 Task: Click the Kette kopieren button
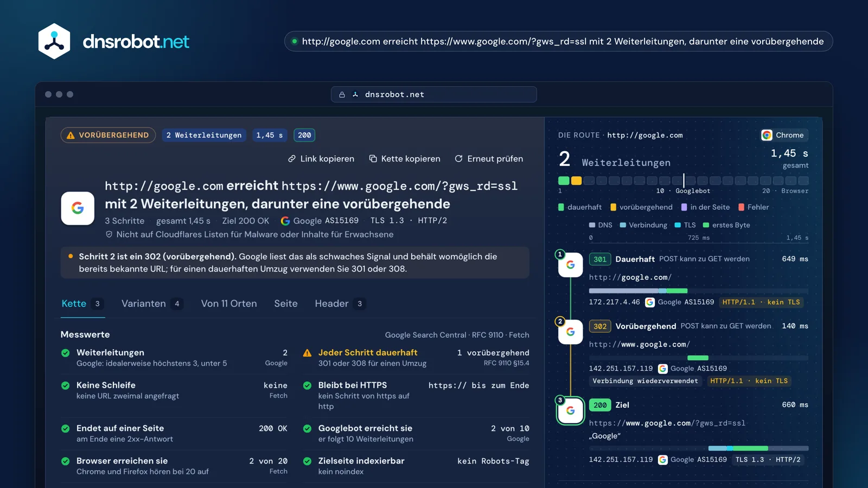405,159
